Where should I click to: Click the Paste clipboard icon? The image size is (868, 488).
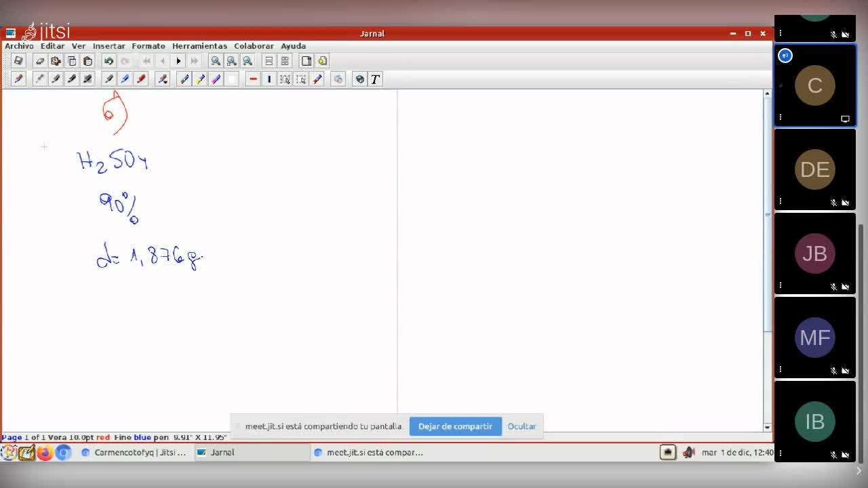click(87, 61)
